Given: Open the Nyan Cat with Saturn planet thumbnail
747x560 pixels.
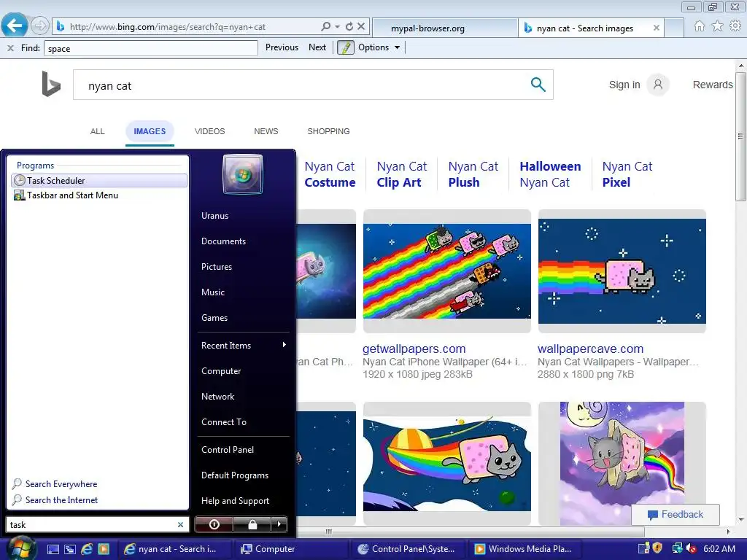Looking at the screenshot, I should (447, 464).
